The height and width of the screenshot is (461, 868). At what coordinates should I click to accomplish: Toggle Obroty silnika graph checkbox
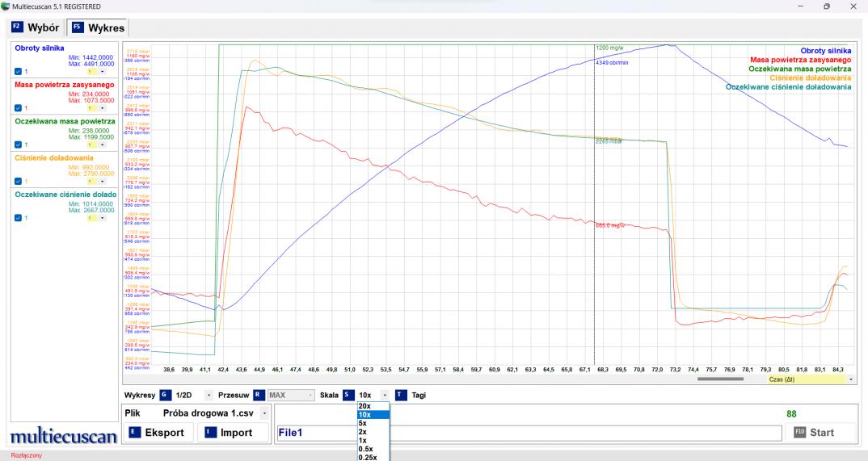click(x=18, y=71)
